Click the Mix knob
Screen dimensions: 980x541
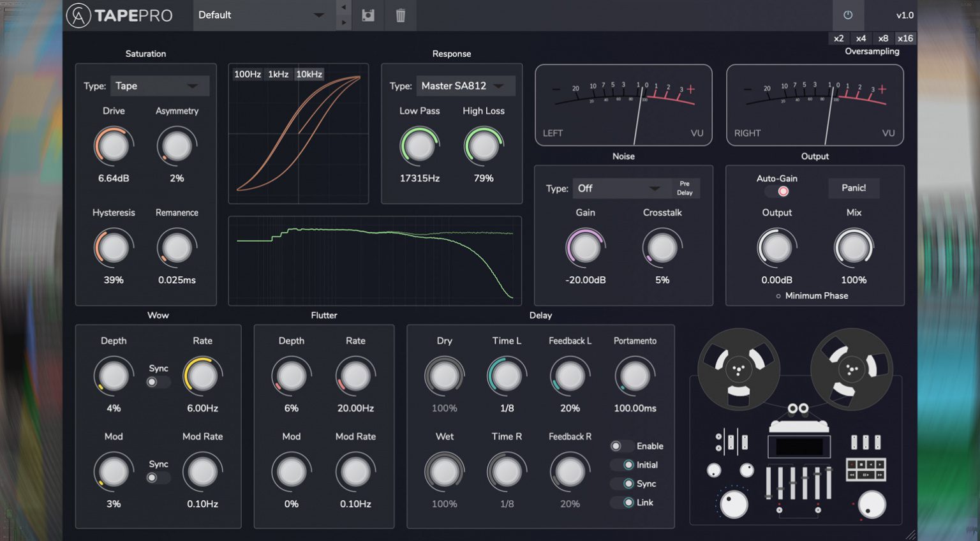[854, 248]
